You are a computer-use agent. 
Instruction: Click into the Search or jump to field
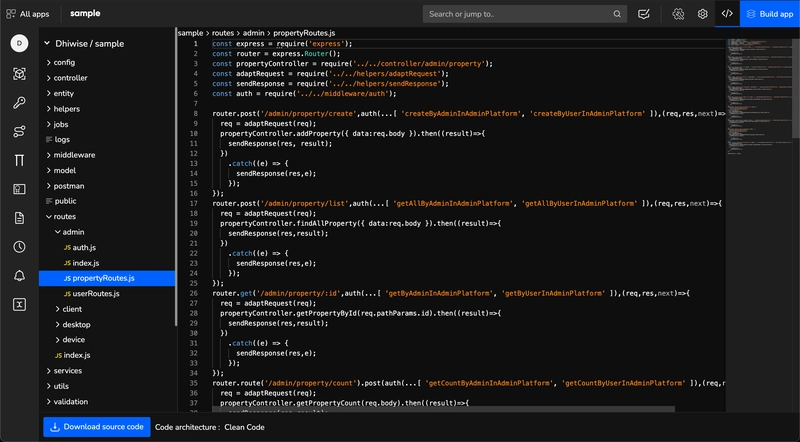point(524,14)
